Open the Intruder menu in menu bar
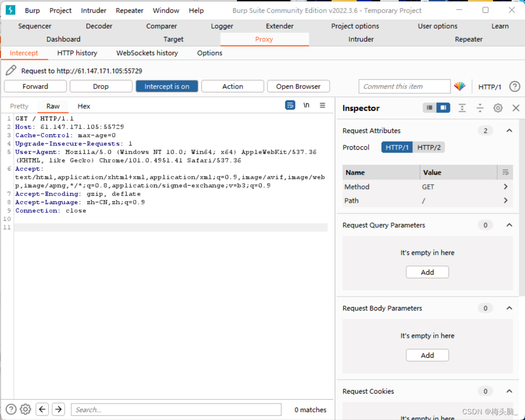This screenshot has width=525, height=420. click(x=93, y=11)
